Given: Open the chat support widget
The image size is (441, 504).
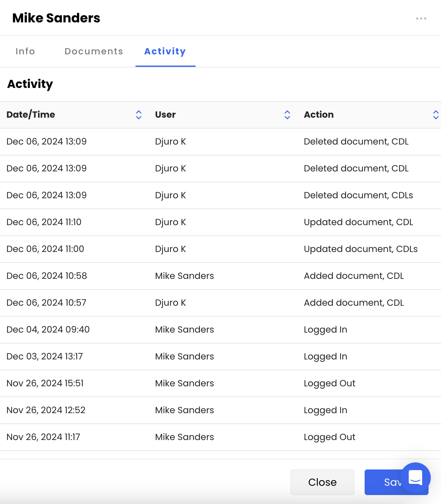Looking at the screenshot, I should (x=415, y=478).
